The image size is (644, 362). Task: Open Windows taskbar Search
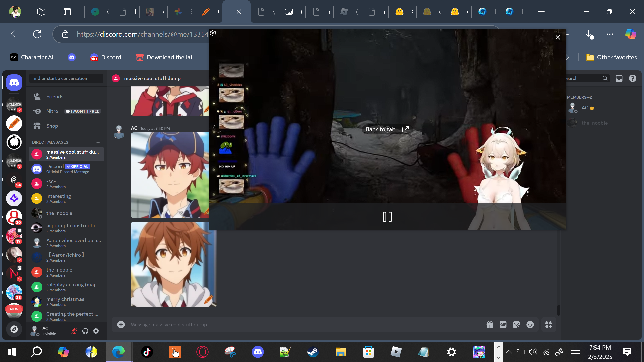(x=36, y=352)
